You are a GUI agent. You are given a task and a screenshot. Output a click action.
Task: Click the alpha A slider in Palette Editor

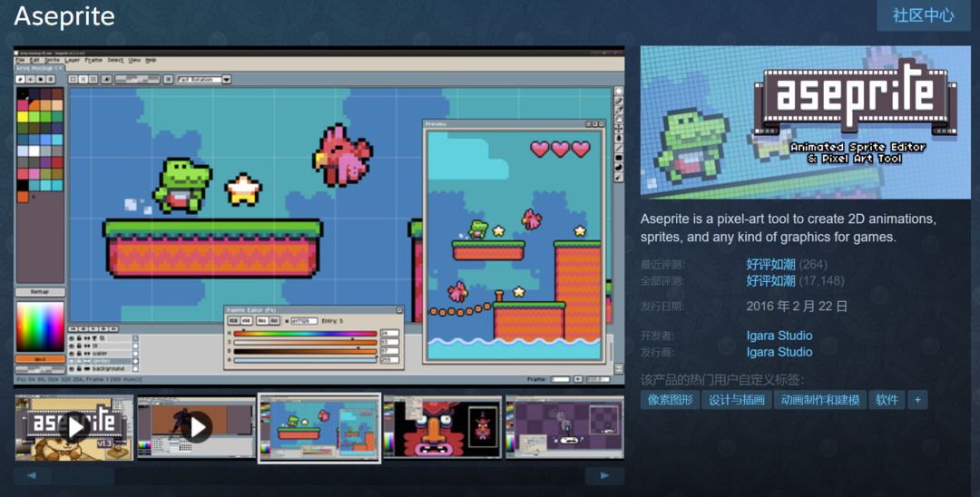(x=305, y=360)
